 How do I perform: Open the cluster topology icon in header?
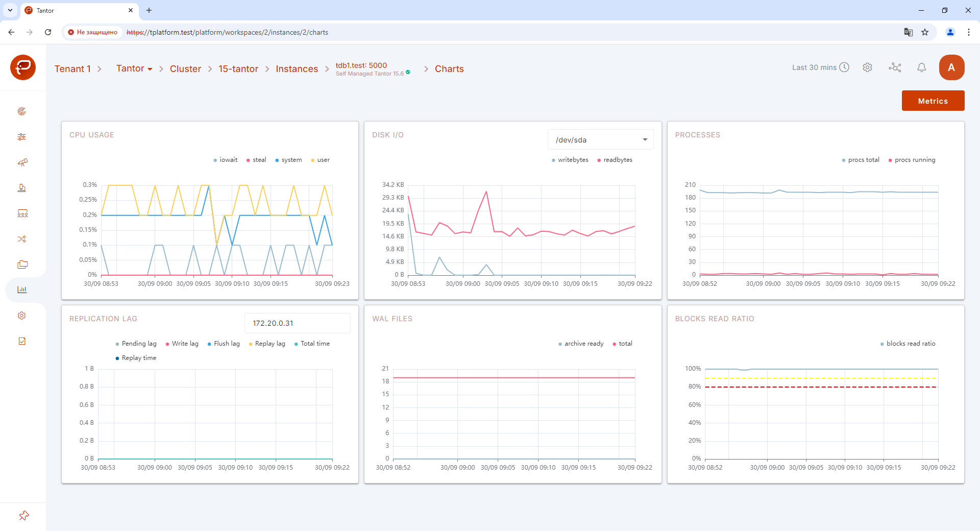(895, 67)
